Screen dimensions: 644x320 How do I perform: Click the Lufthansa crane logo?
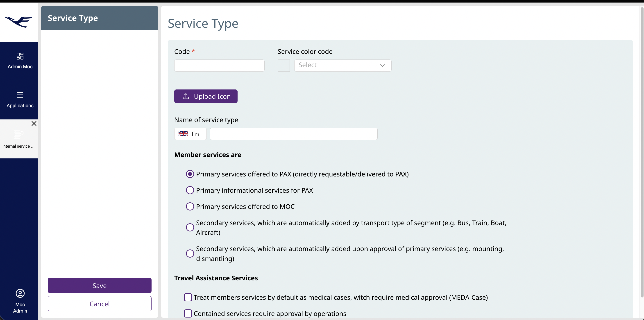point(19,22)
